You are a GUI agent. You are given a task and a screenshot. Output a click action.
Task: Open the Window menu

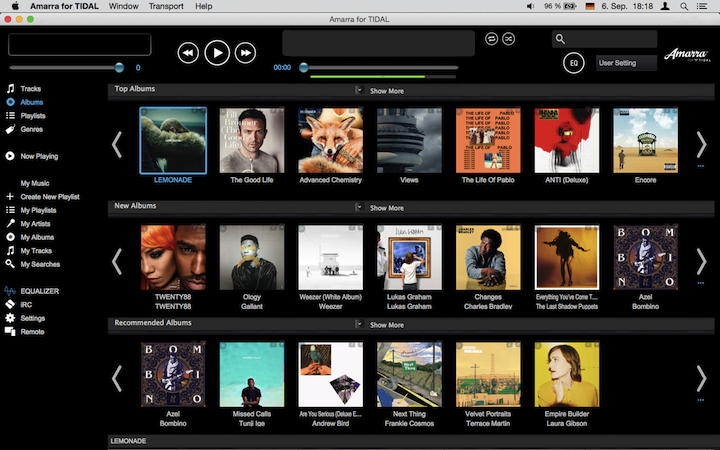click(124, 6)
